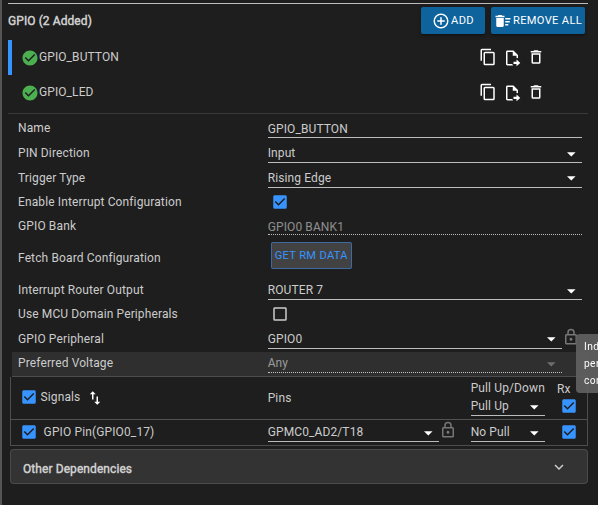Duplicate the GPIO_LED instance
The image size is (598, 505).
[487, 92]
